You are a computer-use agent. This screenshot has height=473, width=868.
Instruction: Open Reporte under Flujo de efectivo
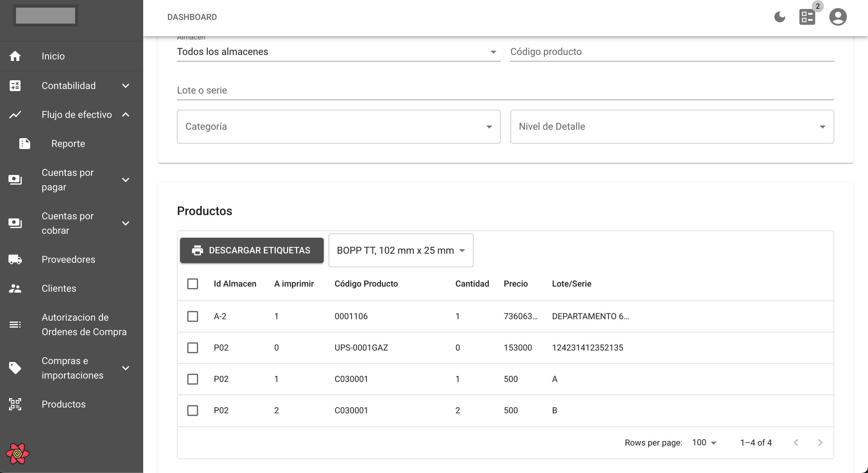68,143
